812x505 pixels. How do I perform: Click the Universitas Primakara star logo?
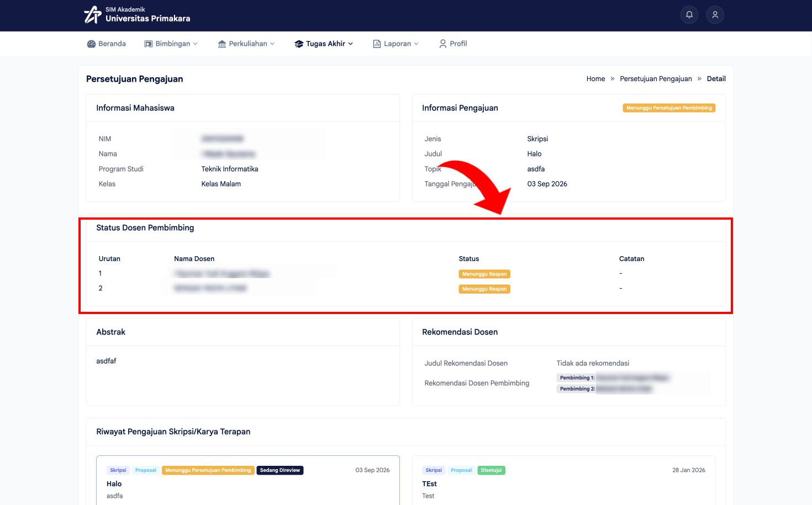[92, 15]
